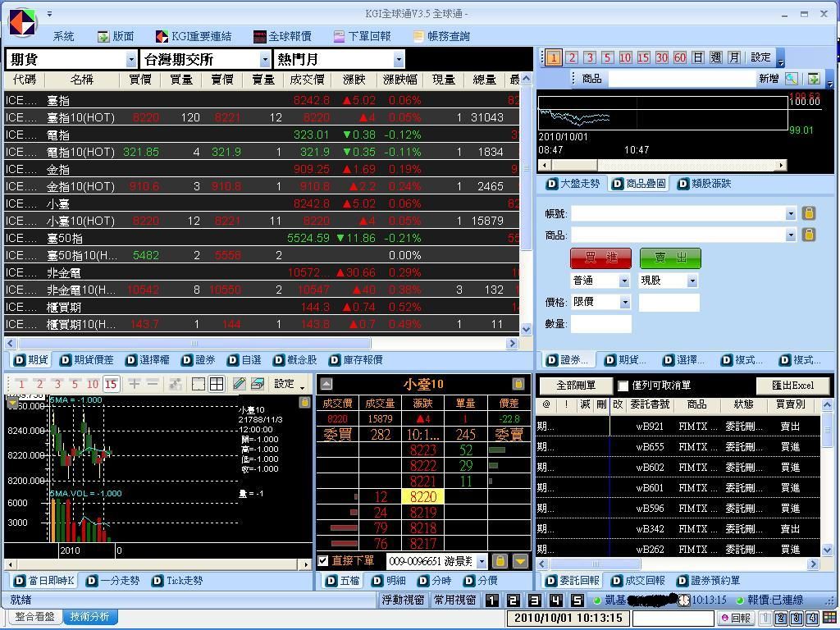Click the lock icon in the 小臺10 quote header
The height and width of the screenshot is (630, 840).
[x=518, y=384]
